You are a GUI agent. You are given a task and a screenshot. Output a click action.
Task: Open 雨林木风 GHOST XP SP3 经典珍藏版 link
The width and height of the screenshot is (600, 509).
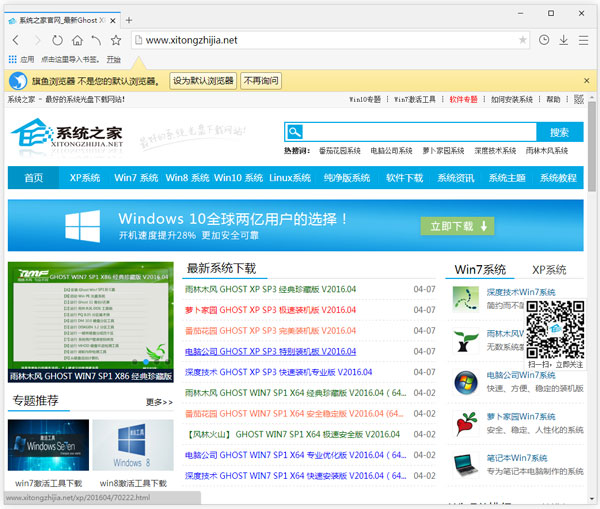click(x=270, y=289)
